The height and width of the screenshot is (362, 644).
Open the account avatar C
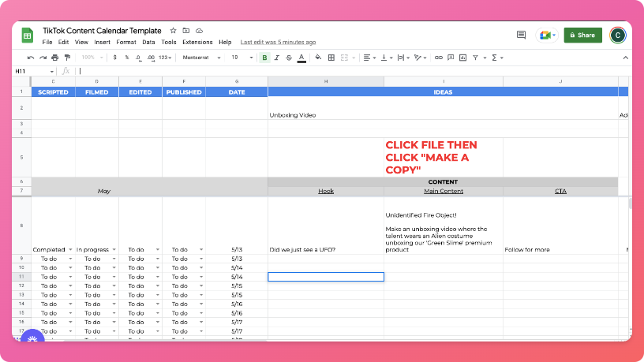click(618, 35)
